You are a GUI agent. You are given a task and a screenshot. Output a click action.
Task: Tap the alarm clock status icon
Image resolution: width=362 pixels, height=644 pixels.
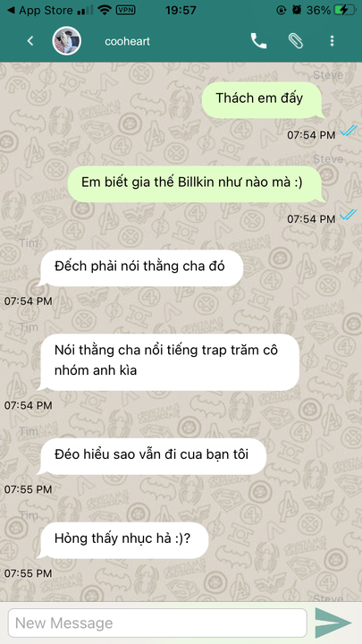click(297, 10)
